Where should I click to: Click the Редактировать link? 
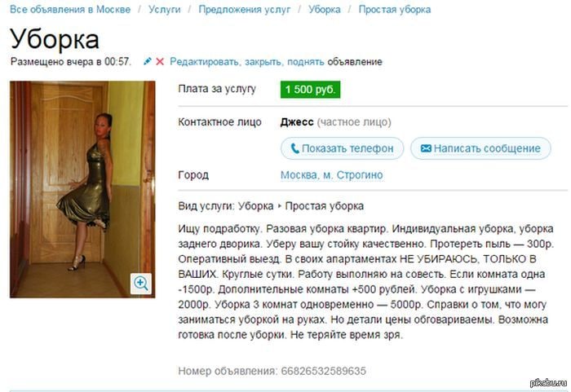click(205, 61)
